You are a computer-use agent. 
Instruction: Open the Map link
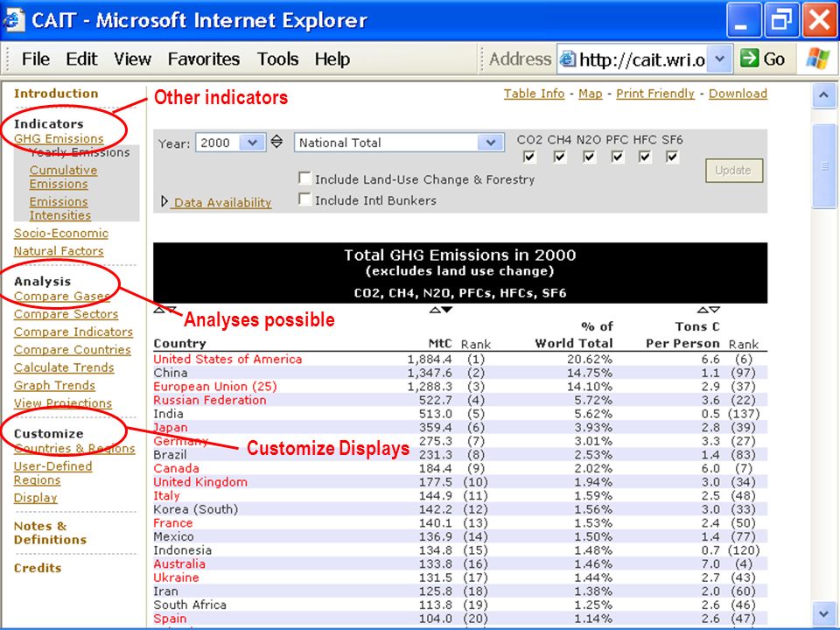pyautogui.click(x=591, y=94)
